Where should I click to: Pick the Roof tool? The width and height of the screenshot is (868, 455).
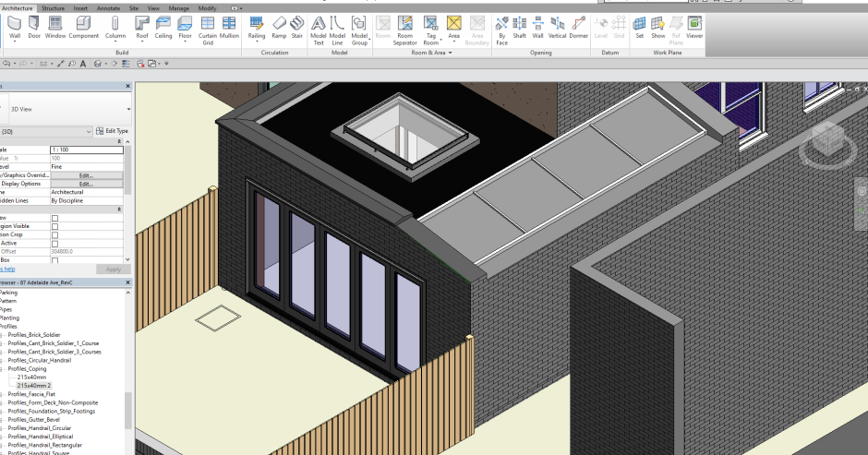pyautogui.click(x=142, y=28)
